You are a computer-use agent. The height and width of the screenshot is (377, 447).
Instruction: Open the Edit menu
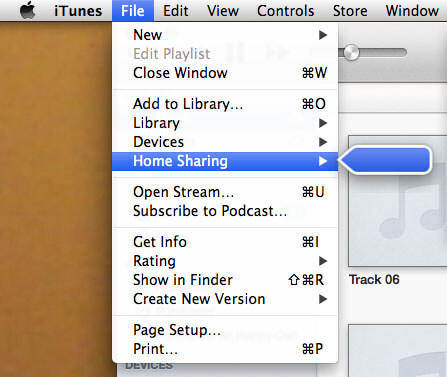pyautogui.click(x=175, y=11)
